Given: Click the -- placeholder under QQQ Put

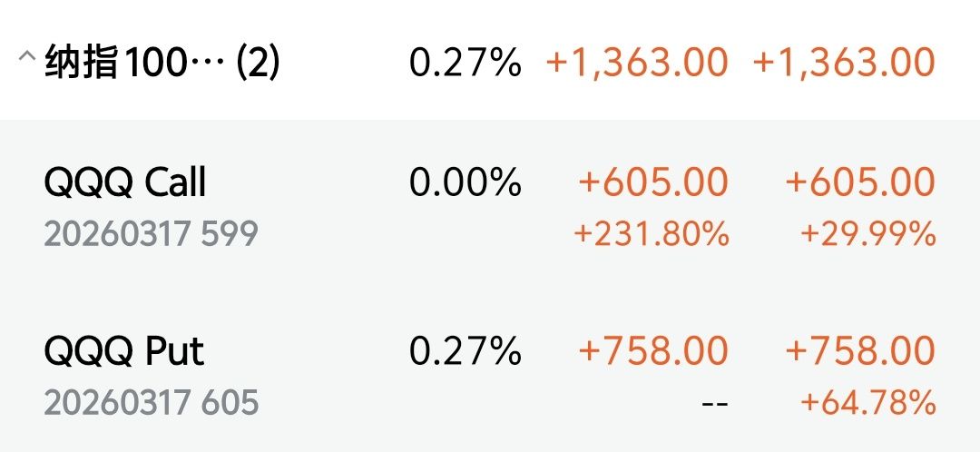Looking at the screenshot, I should coord(715,401).
